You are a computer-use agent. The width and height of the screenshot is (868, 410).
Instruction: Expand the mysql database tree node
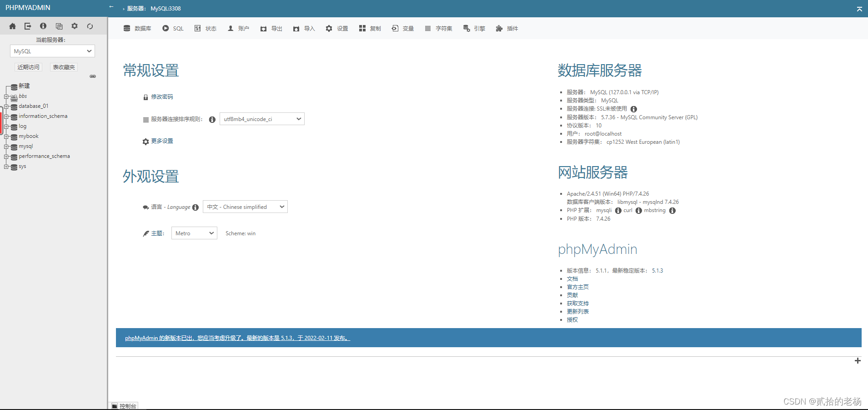6,147
